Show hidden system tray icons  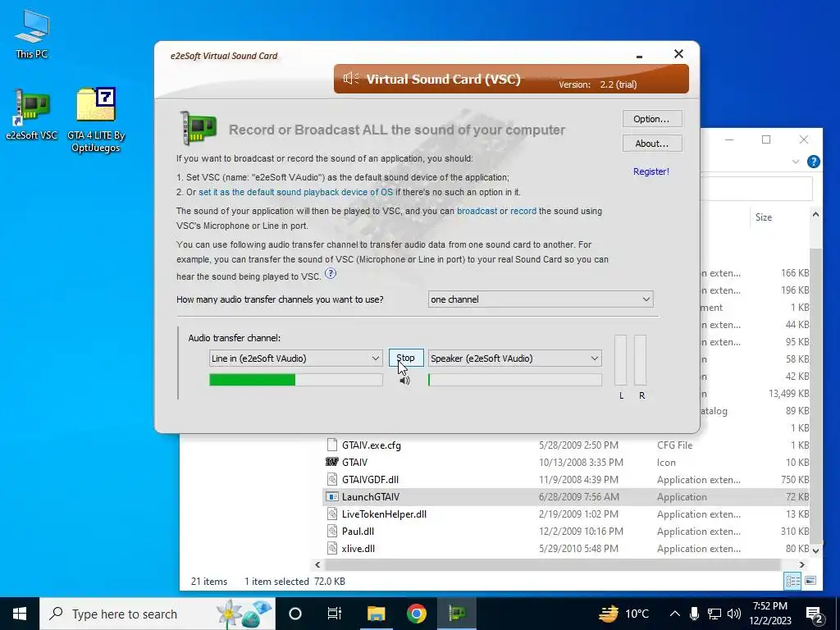[x=675, y=614]
